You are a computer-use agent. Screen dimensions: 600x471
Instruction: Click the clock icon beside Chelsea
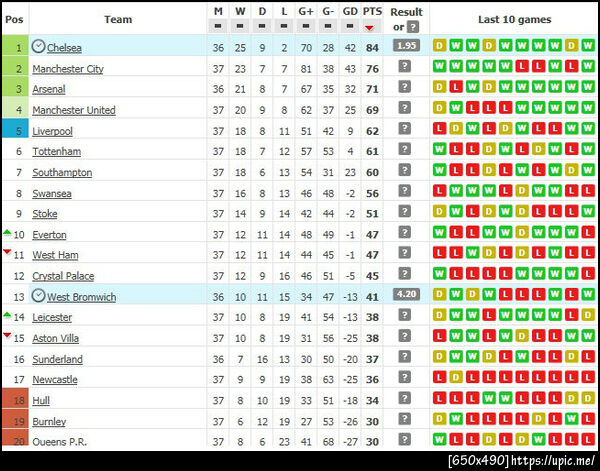click(x=39, y=47)
